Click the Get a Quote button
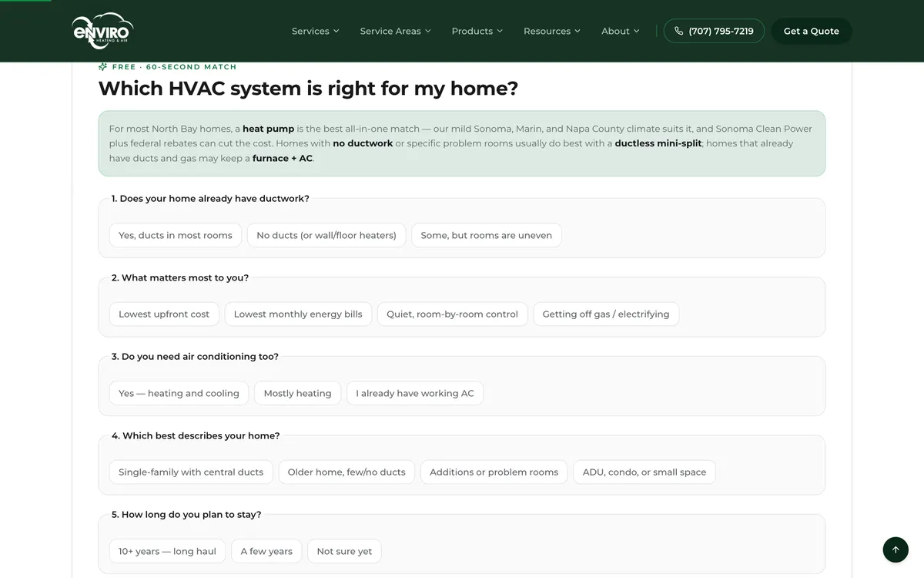 (x=811, y=31)
